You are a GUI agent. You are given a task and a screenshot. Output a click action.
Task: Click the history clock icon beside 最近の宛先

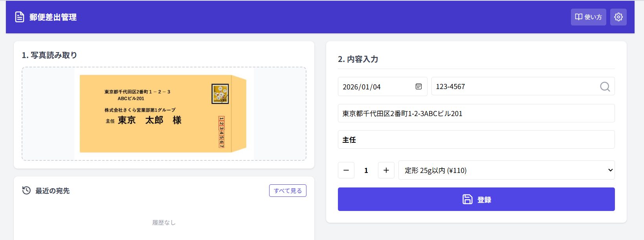26,191
